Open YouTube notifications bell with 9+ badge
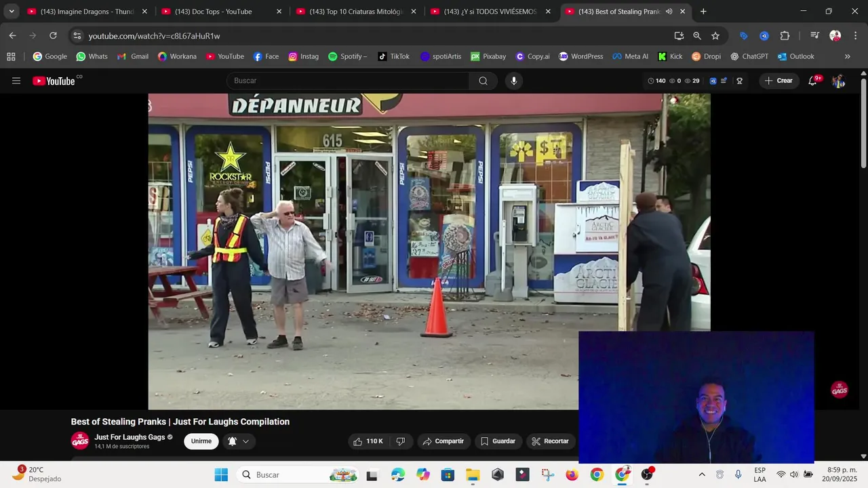The image size is (868, 488). (813, 81)
